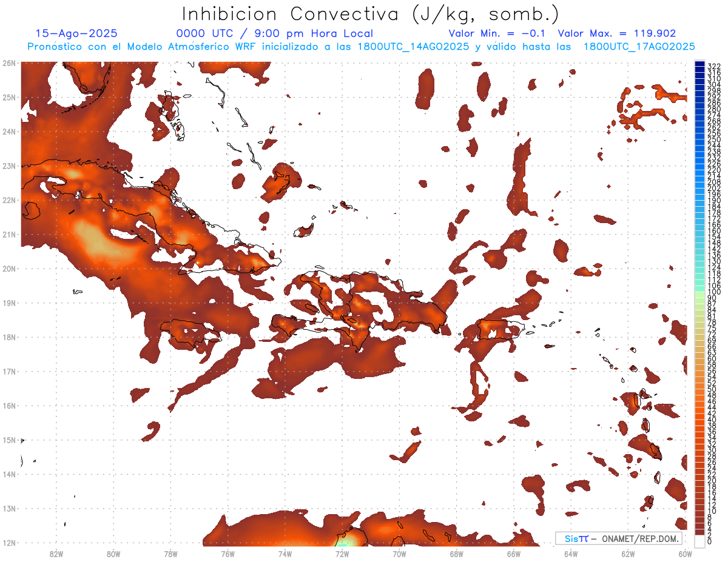Click the 22N latitude label
The width and height of the screenshot is (728, 562).
coord(9,200)
